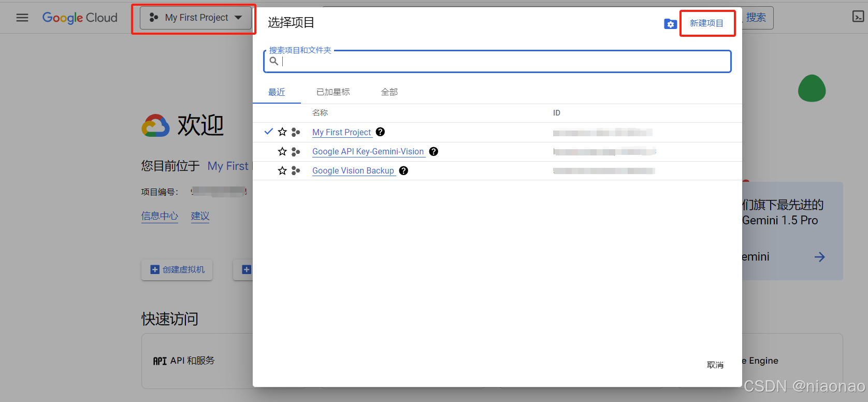
Task: Open the Google Vision Backup project link
Action: click(x=353, y=170)
